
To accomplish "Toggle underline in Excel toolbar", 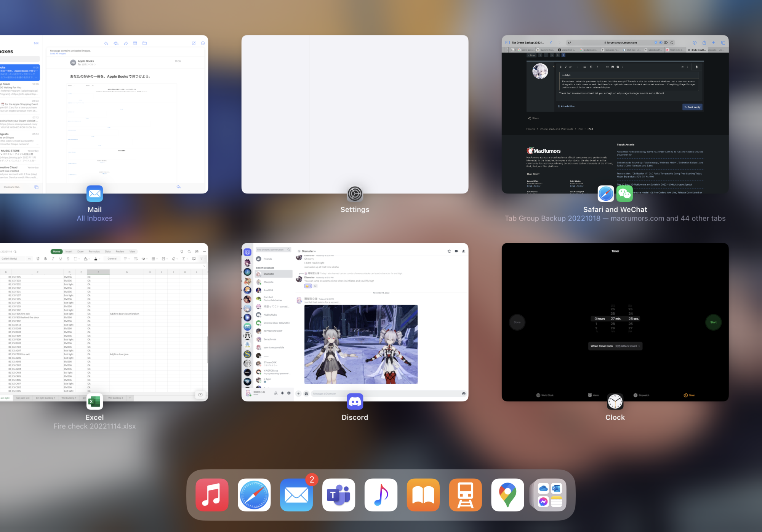I will [x=60, y=259].
